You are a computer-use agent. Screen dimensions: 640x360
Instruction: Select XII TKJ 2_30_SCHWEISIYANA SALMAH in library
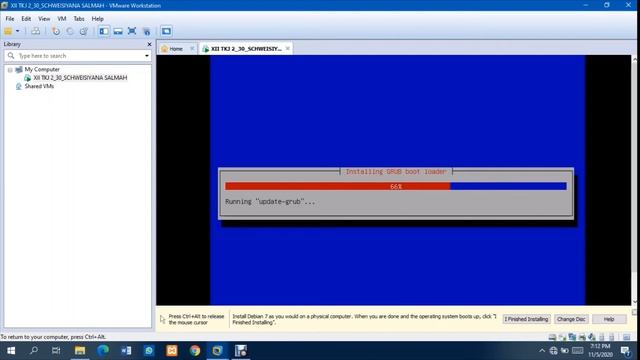[x=80, y=78]
